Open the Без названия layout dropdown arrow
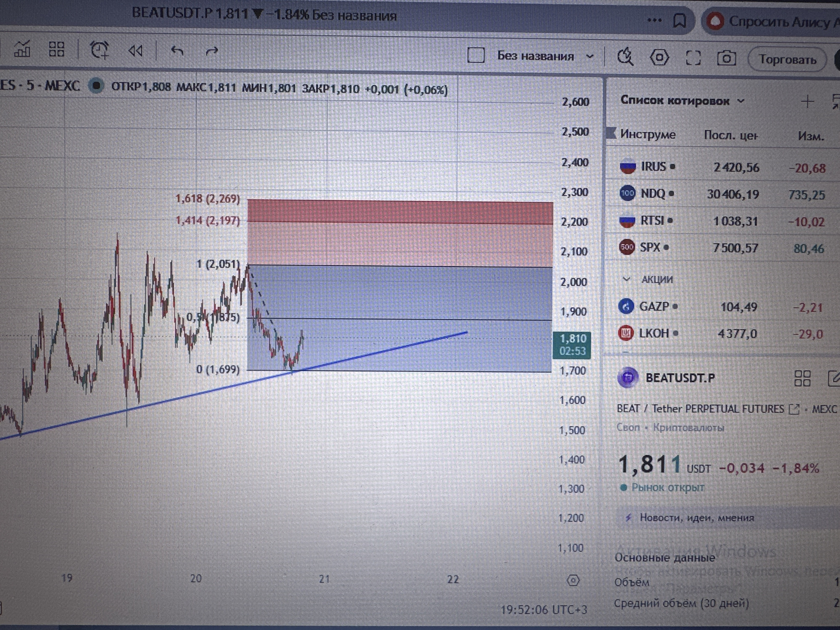This screenshot has width=840, height=630. (x=590, y=56)
